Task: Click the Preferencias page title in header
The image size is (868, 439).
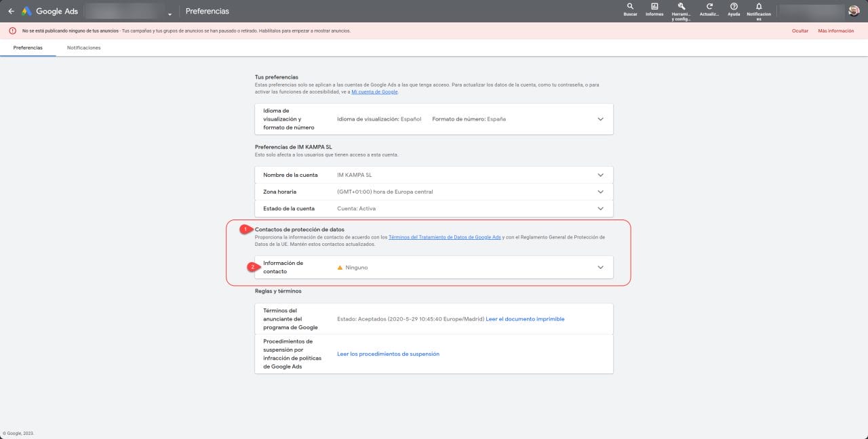Action: (x=208, y=12)
